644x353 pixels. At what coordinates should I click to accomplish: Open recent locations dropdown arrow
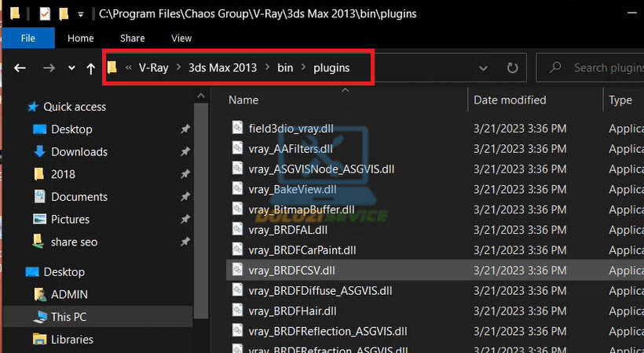tap(71, 67)
